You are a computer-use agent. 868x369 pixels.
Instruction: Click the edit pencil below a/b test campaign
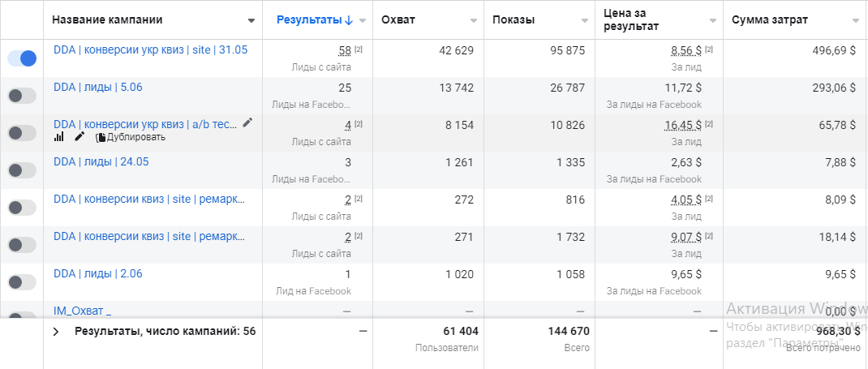[79, 136]
